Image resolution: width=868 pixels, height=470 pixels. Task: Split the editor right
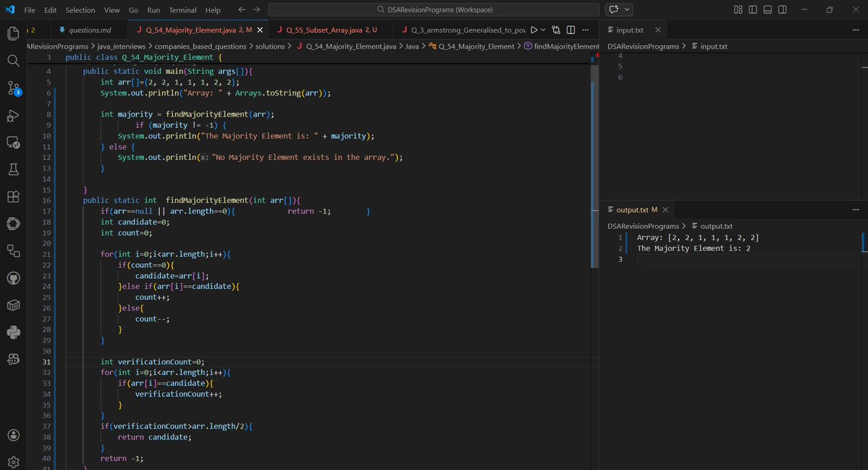click(570, 30)
